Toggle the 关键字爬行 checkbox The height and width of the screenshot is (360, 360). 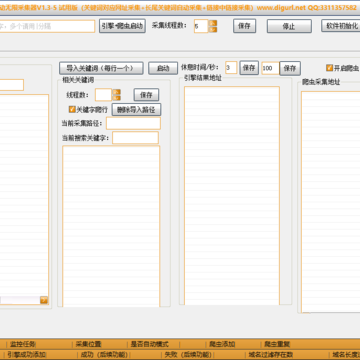tap(72, 109)
